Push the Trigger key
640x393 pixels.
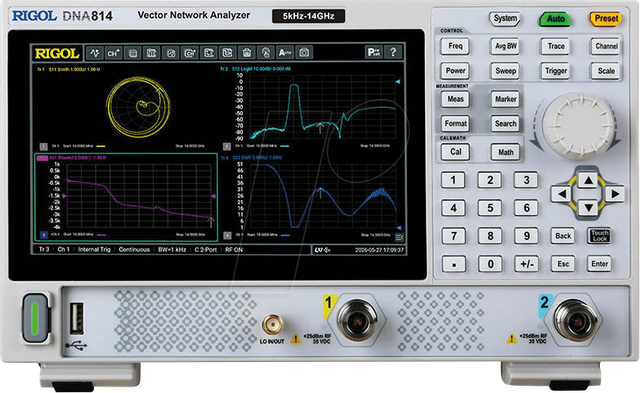click(x=556, y=71)
